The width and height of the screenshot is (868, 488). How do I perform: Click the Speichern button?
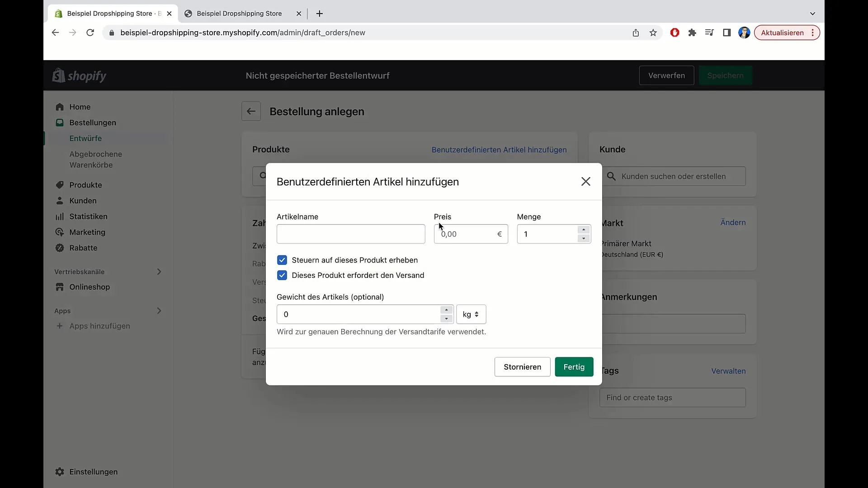[725, 75]
